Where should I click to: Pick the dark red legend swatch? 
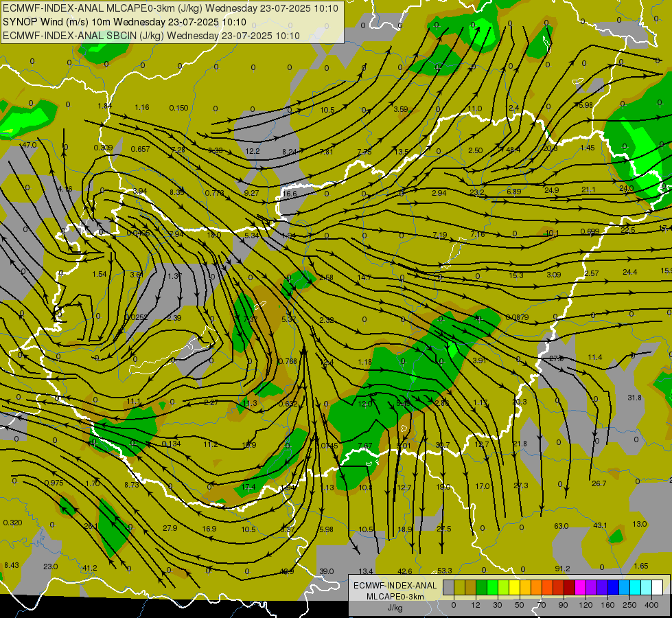(569, 587)
